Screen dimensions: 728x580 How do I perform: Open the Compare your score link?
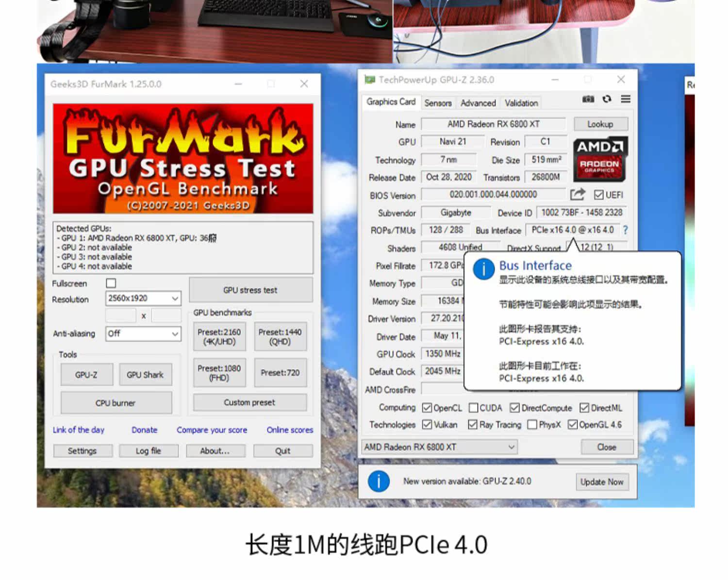pos(212,430)
